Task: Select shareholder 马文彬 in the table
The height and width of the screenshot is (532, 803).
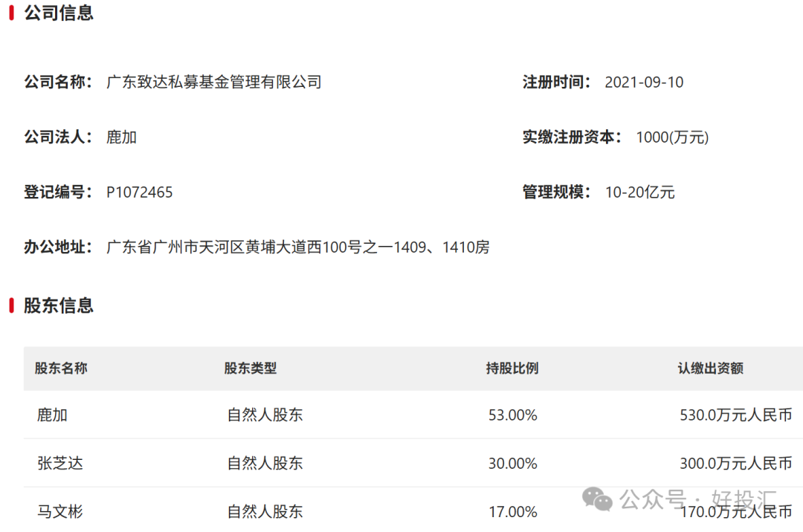Action: click(x=60, y=512)
